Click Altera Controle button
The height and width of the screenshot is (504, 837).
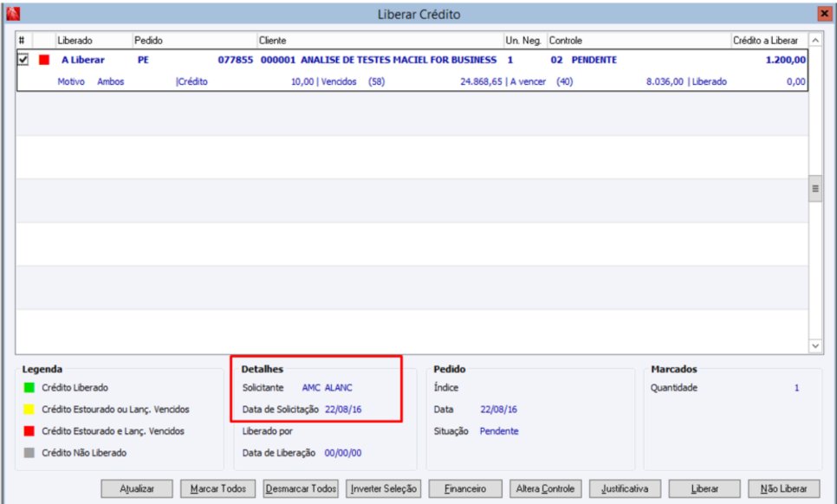click(x=546, y=488)
